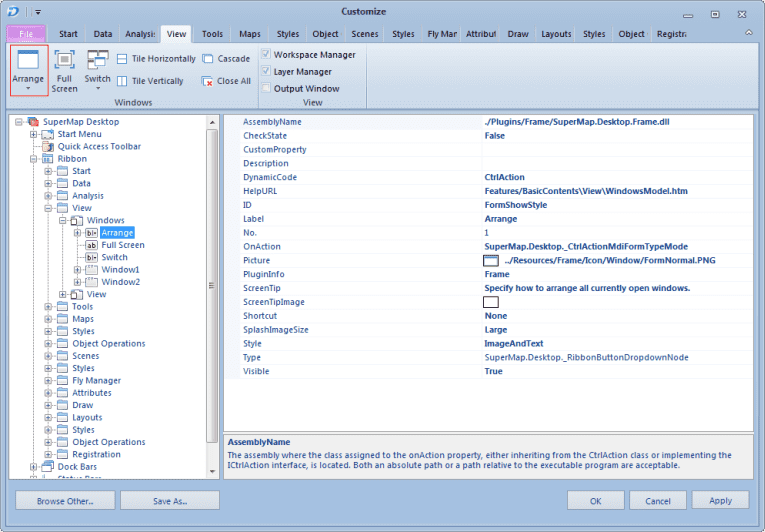Click the Arrange windows icon in ribbon
The width and height of the screenshot is (765, 532).
click(28, 61)
